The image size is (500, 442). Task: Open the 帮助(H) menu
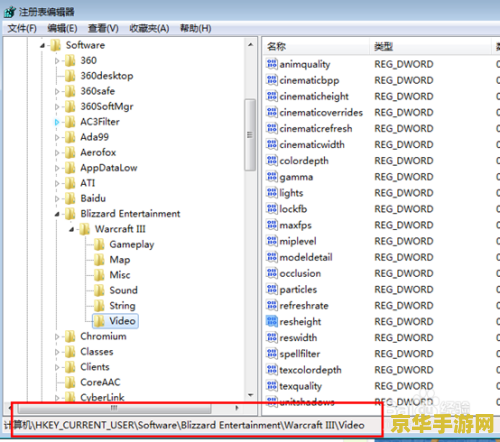(196, 28)
